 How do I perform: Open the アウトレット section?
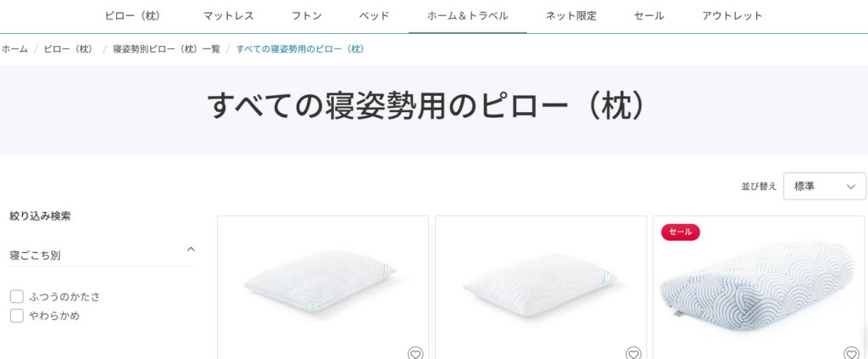[x=732, y=15]
